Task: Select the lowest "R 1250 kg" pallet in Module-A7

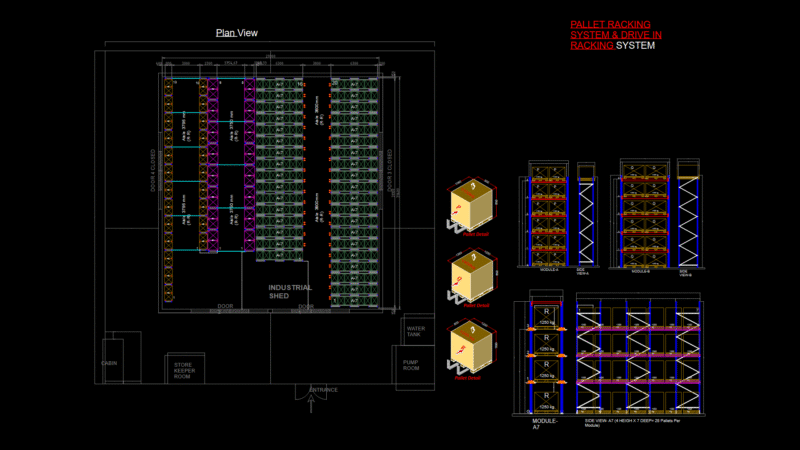Action: (546, 401)
